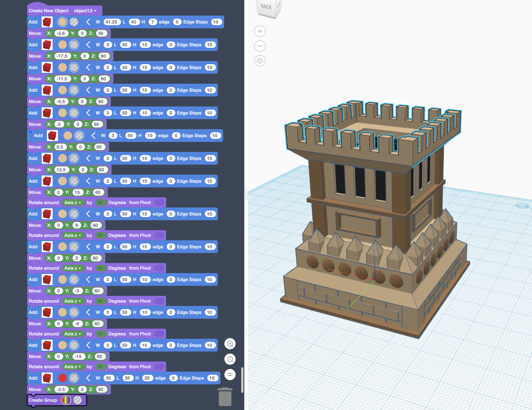Click the reset zoom (=) icon near the trash can
The height and width of the screenshot is (410, 532).
230,375
